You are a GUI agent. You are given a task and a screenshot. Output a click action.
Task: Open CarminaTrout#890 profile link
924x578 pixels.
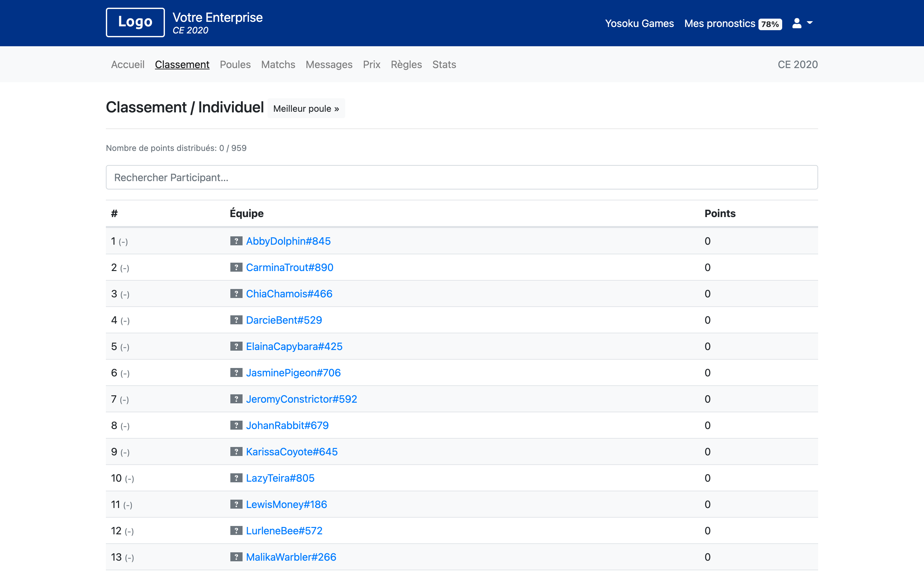click(290, 267)
